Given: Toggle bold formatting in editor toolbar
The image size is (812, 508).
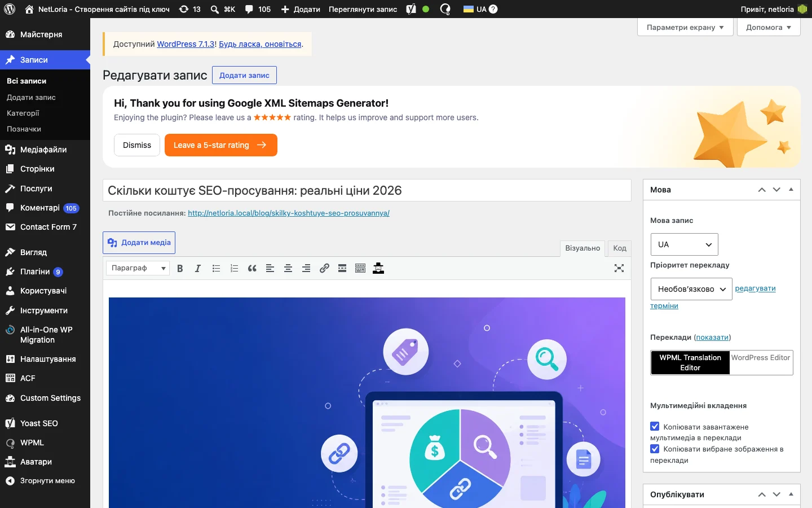Looking at the screenshot, I should (180, 269).
